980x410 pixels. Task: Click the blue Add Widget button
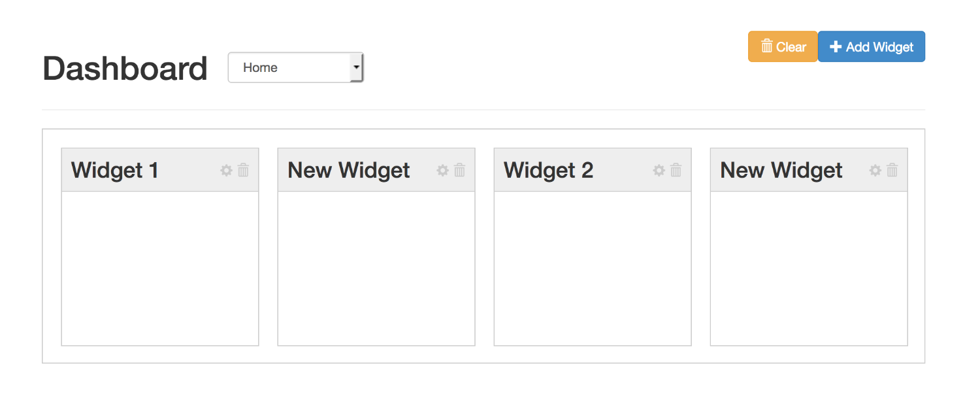tap(871, 47)
